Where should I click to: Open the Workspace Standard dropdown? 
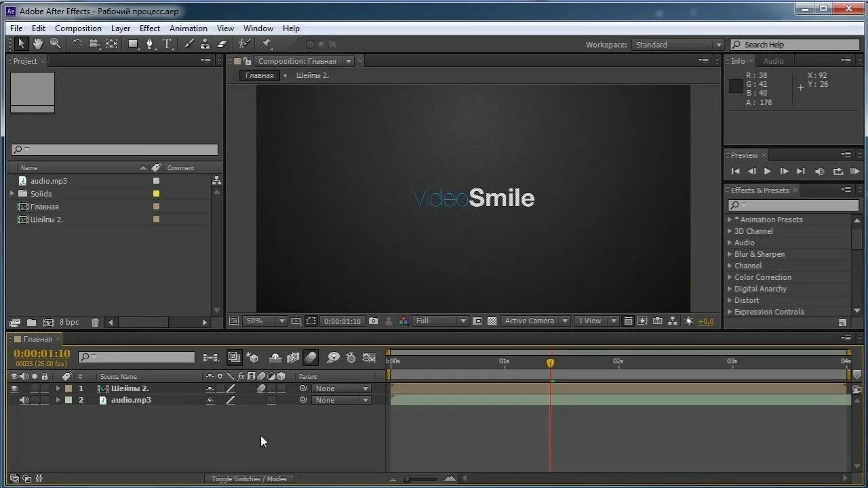678,45
